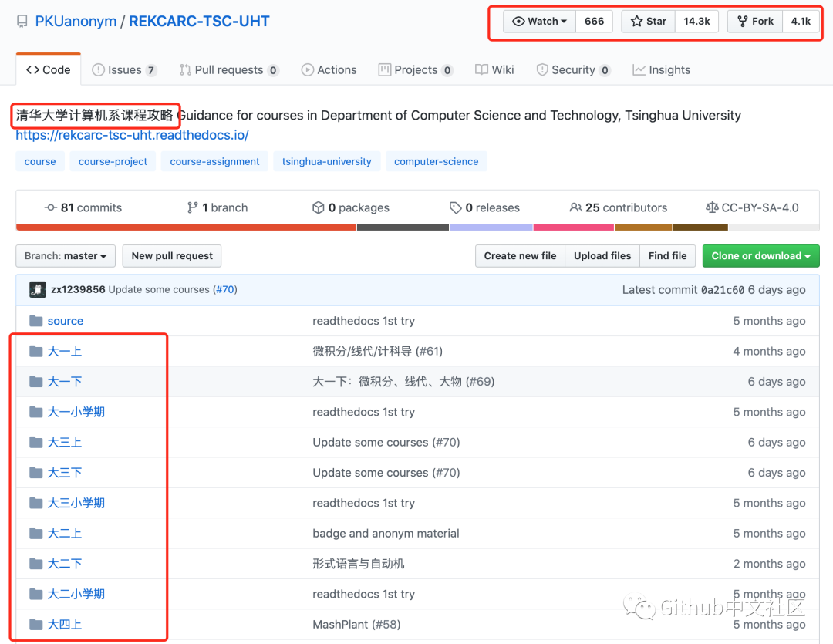Image resolution: width=833 pixels, height=644 pixels.
Task: Open the Watch dropdown
Action: pyautogui.click(x=539, y=22)
